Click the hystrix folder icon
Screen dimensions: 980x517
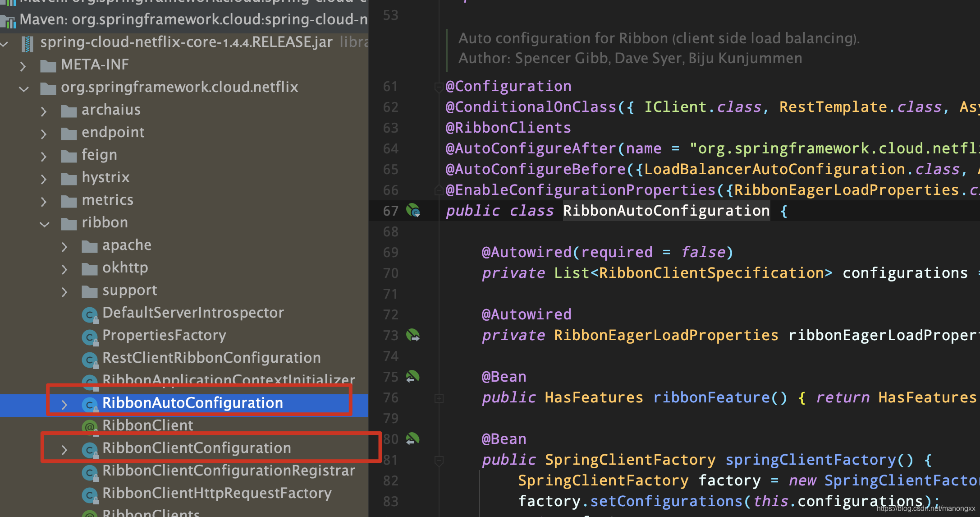(x=69, y=179)
